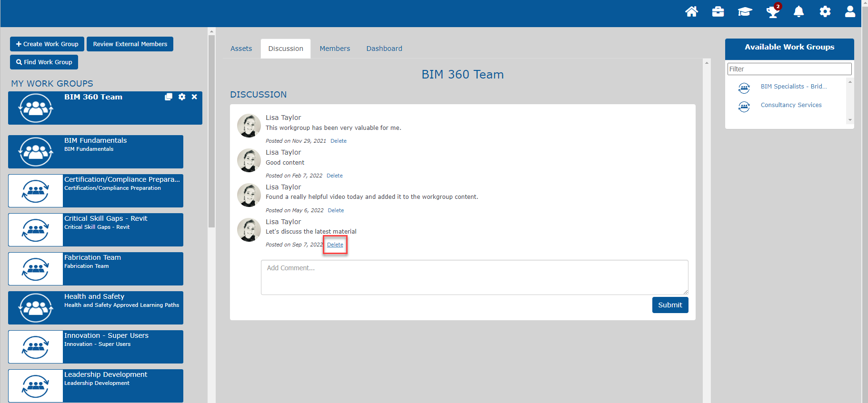This screenshot has height=403, width=868.
Task: Select the Discussion tab
Action: coord(286,49)
